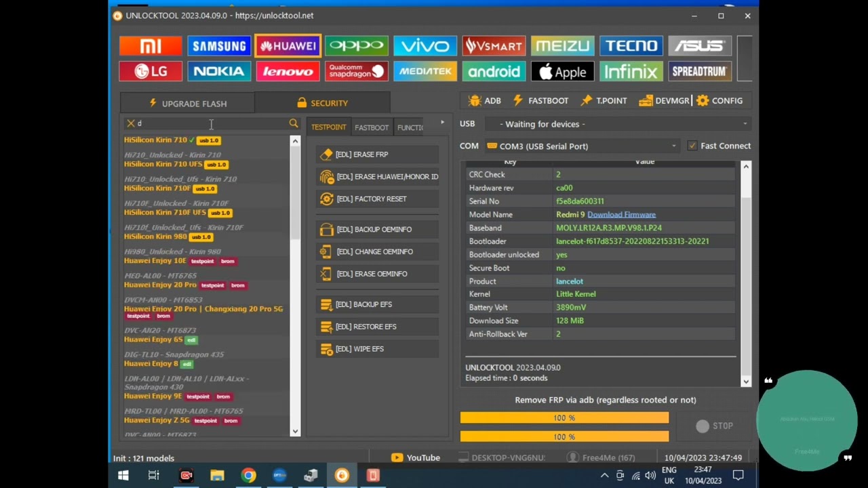Select the Lenovo brand tile
The height and width of the screenshot is (488, 868).
[288, 71]
